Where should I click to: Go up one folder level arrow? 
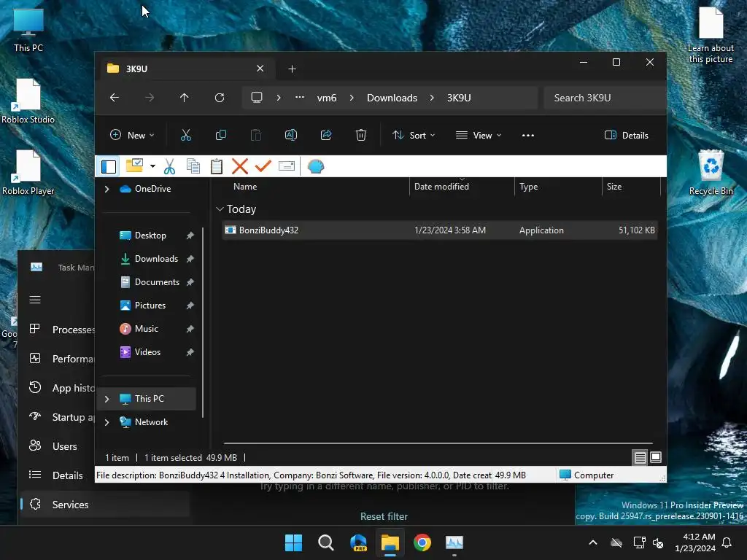click(x=185, y=98)
